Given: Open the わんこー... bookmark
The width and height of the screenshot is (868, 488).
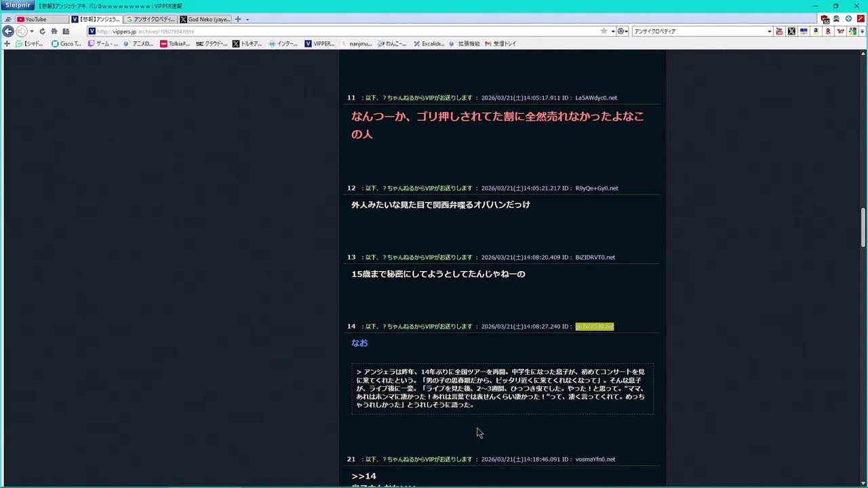Looking at the screenshot, I should (x=392, y=43).
